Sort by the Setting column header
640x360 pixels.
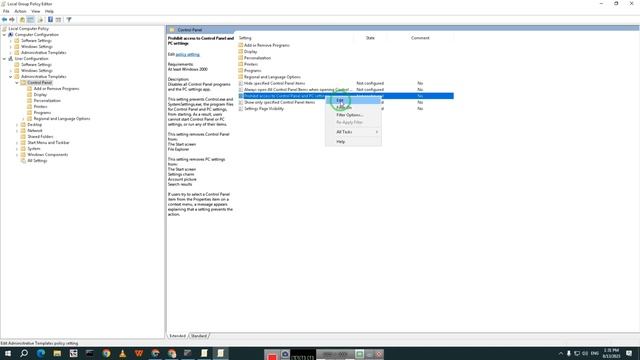295,38
